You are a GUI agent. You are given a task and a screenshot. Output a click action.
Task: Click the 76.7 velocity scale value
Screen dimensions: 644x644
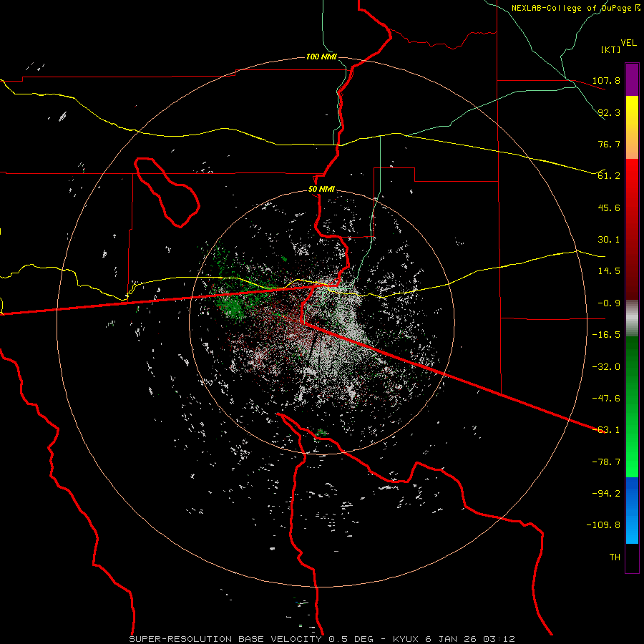609,144
